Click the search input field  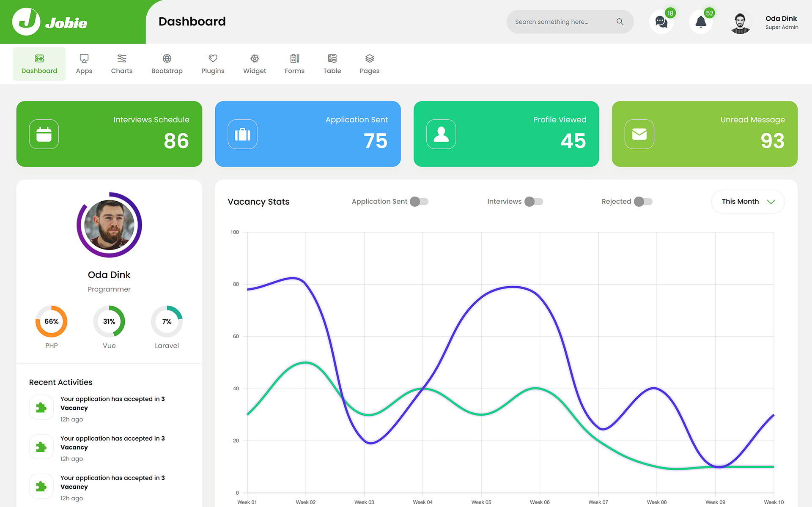click(x=558, y=22)
